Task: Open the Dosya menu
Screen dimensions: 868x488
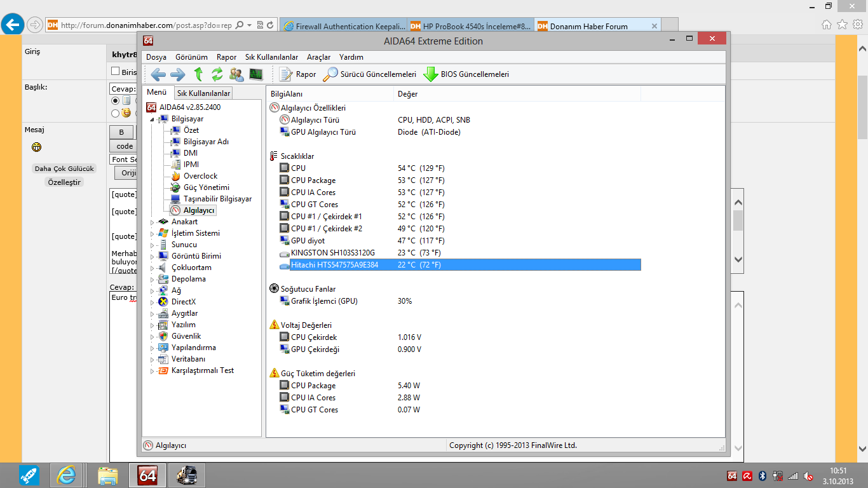Action: click(x=156, y=57)
